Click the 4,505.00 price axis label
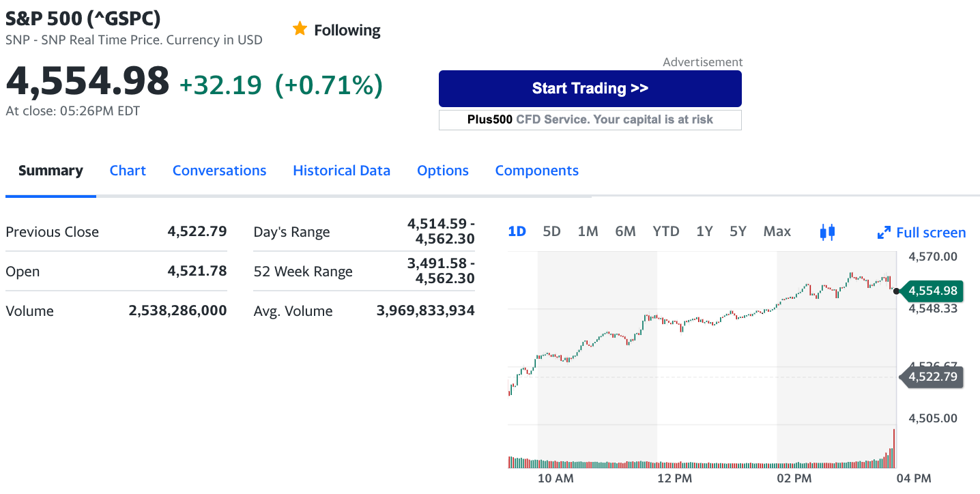Image resolution: width=980 pixels, height=494 pixels. [x=933, y=418]
